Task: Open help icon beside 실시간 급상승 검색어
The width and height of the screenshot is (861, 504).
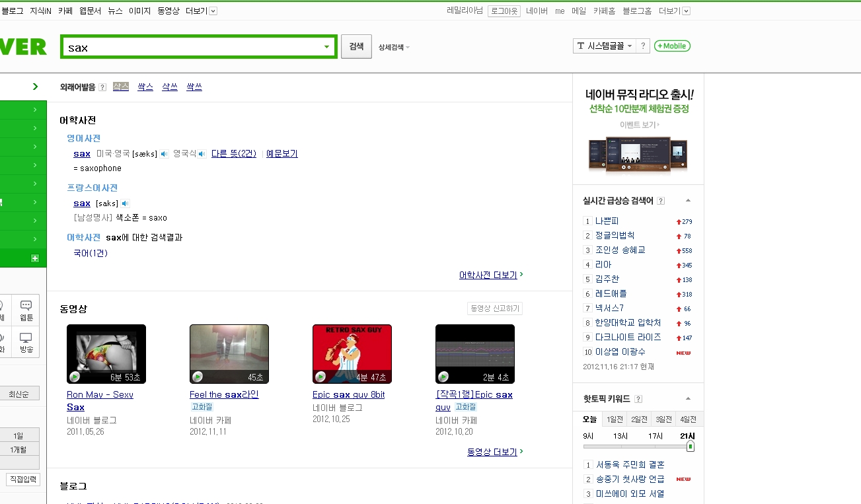Action: (x=661, y=201)
